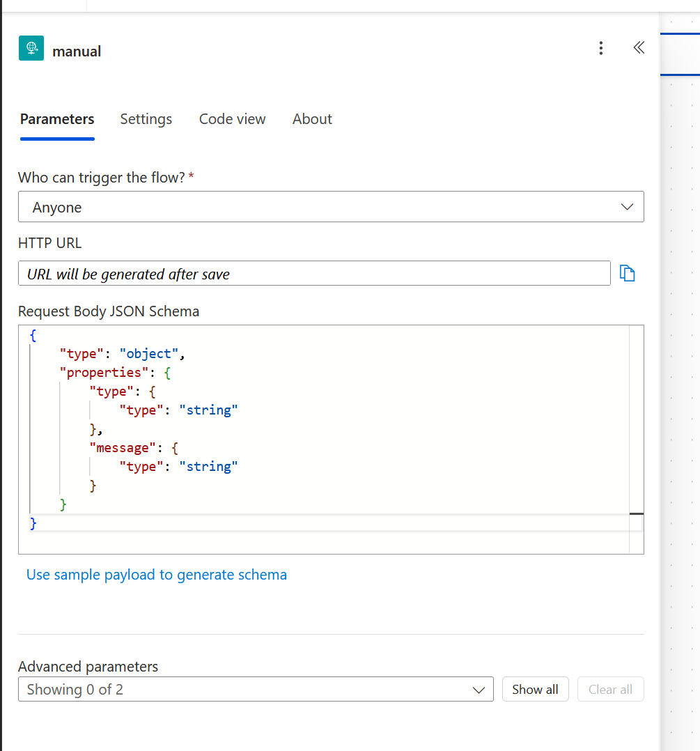Viewport: 700px width, 751px height.
Task: Click the Show all button
Action: pos(535,690)
